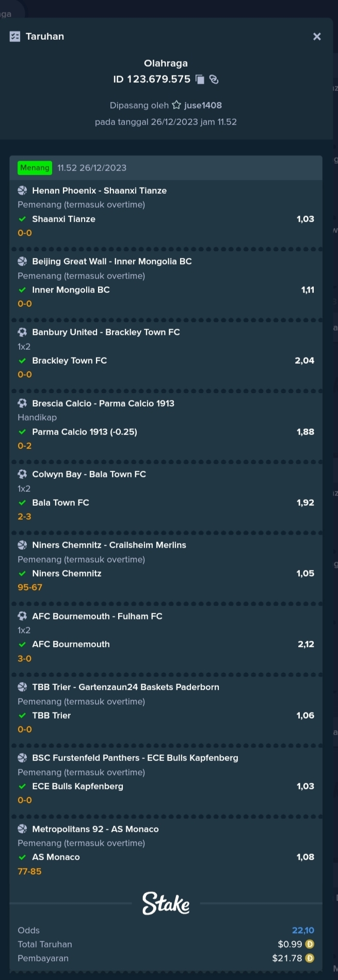
Task: Click the coin icon beside $21.78 payout
Action: click(310, 958)
